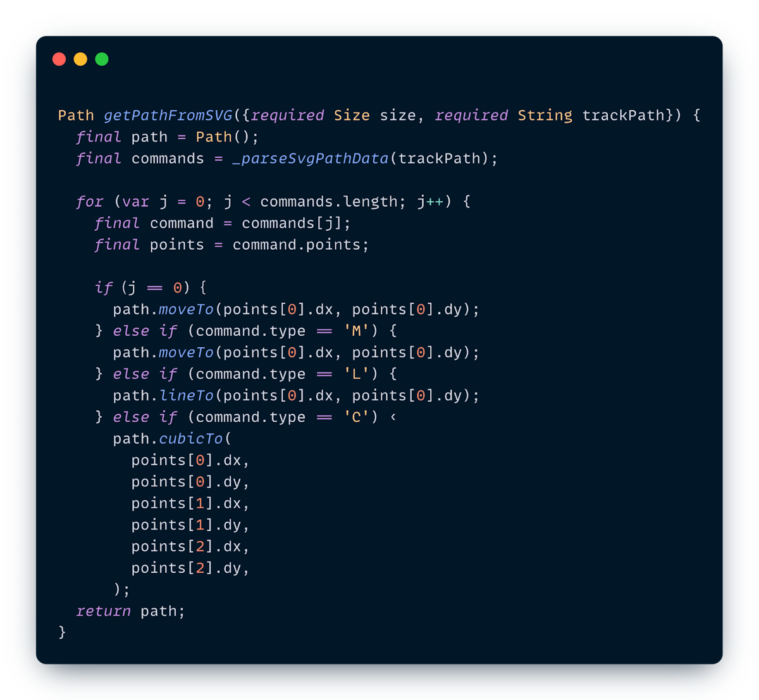Click the yellow minimize dot
Screen dimensions: 759x700
(80, 59)
